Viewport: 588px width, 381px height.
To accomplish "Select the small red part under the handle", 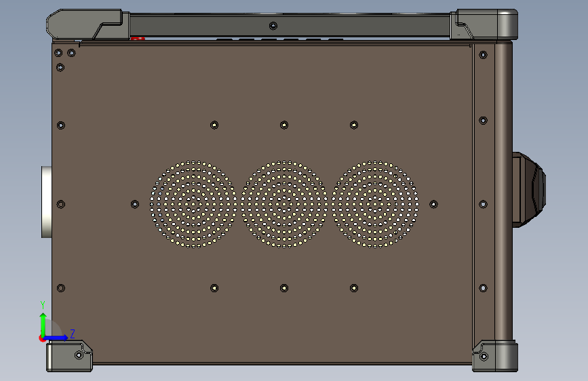I will [138, 38].
